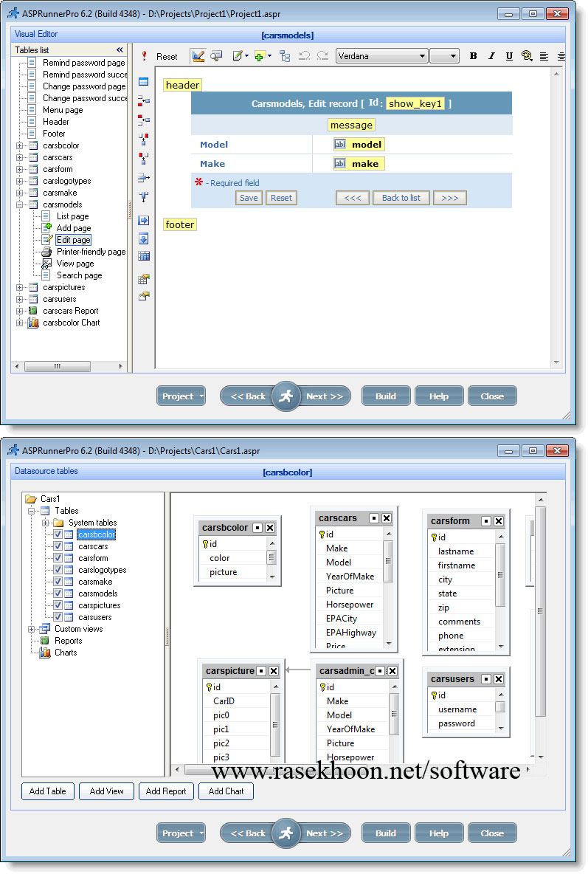Select the show_key1 placeholder in form header

click(x=416, y=103)
